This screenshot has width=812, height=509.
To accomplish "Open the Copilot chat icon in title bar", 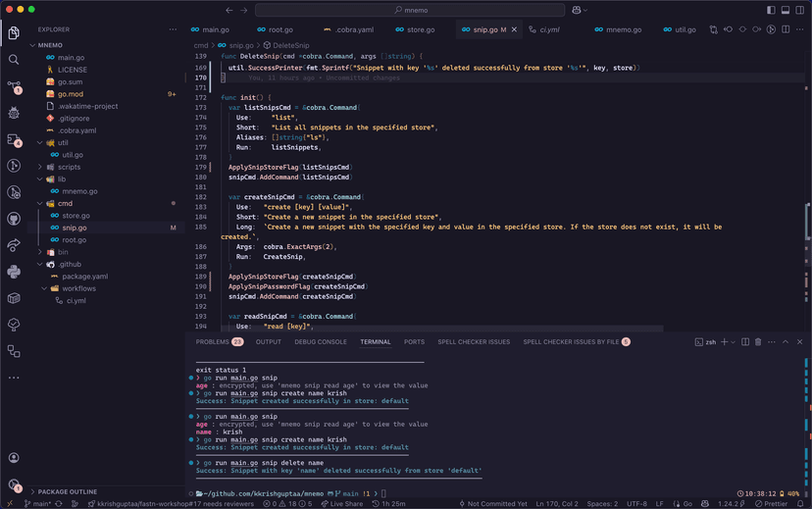I will 577,10.
